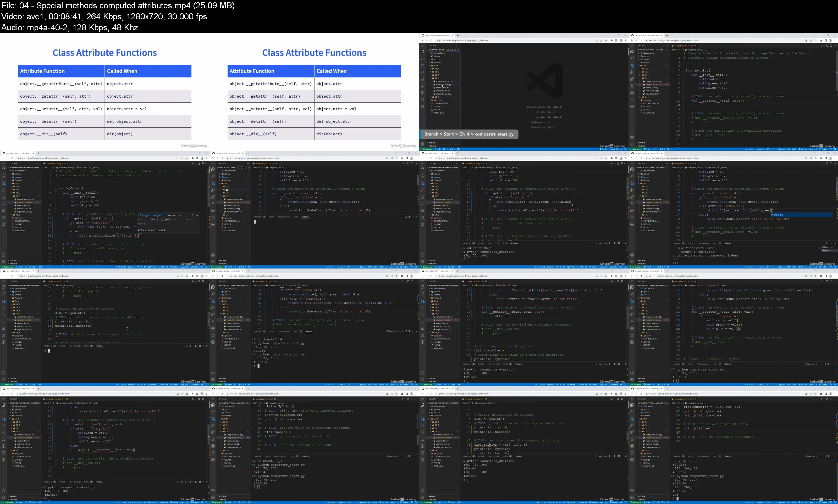Welcome-screen frame: expand the .devcontainer folder
This screenshot has width=838, height=504.
point(443,53)
